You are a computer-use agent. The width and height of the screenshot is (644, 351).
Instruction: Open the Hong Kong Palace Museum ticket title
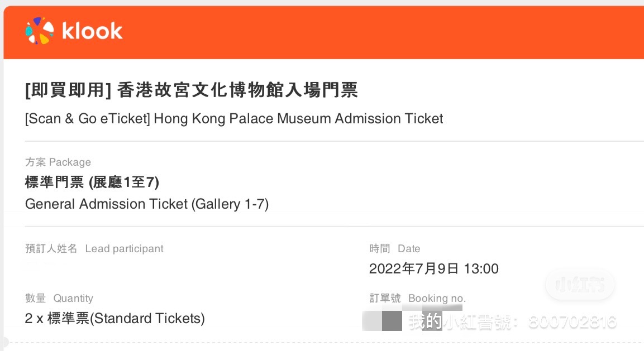coord(233,118)
